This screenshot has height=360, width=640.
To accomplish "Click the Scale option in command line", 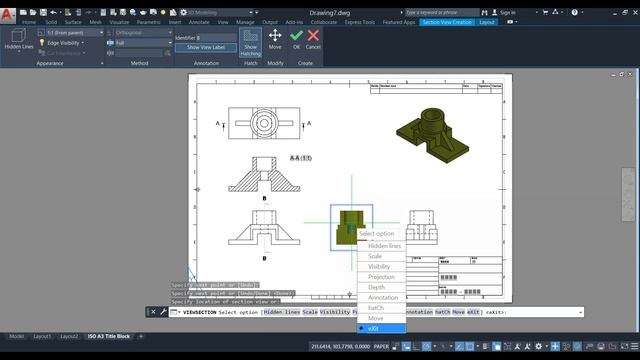I will [310, 312].
